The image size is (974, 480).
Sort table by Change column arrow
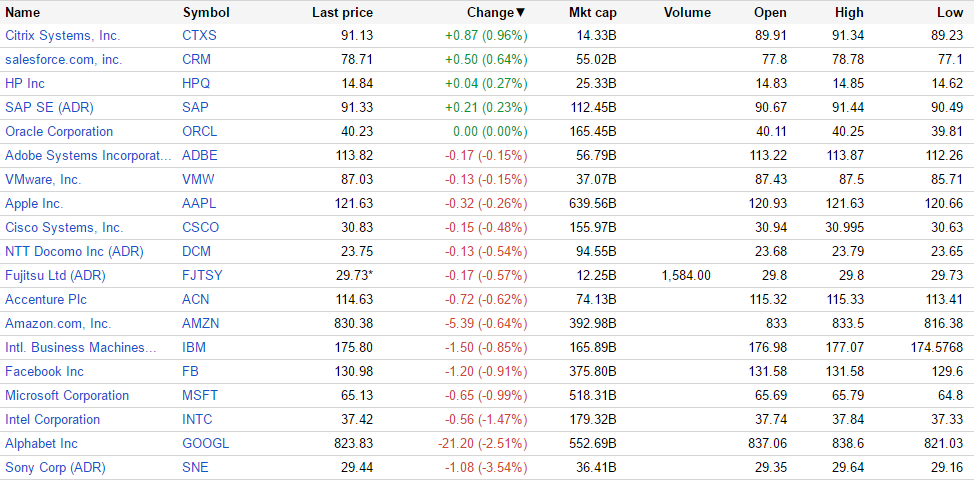pos(521,13)
